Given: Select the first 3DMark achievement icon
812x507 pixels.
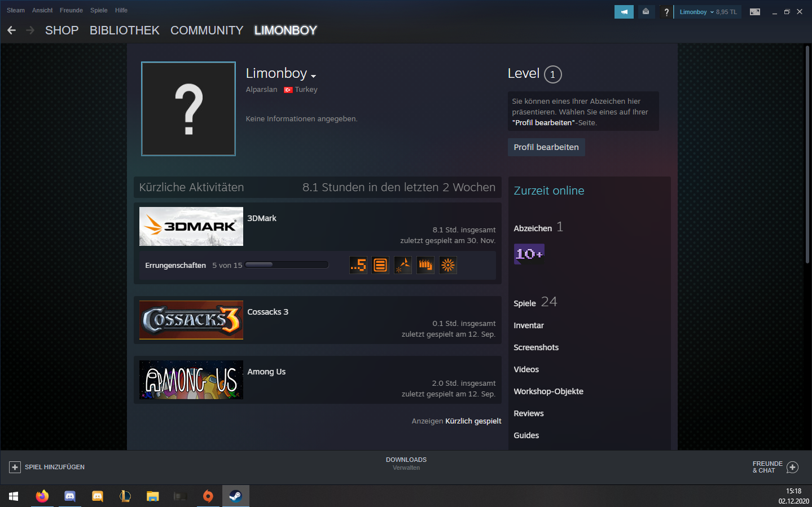Looking at the screenshot, I should tap(358, 265).
